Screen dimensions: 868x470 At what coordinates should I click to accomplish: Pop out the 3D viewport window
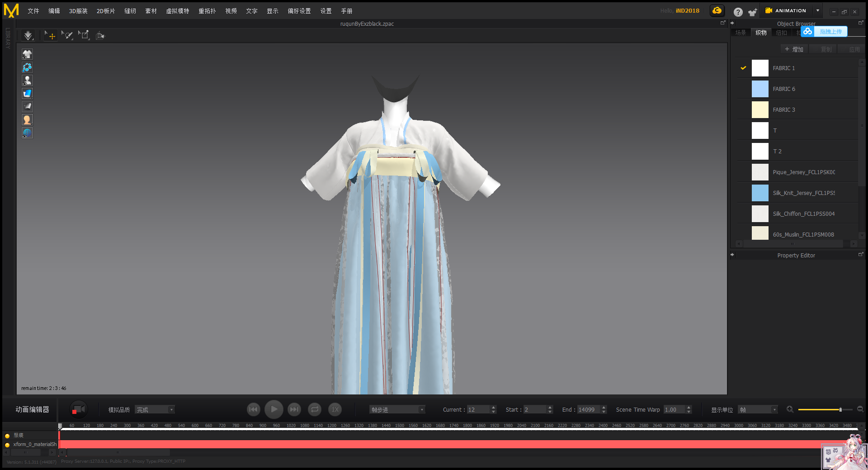pyautogui.click(x=723, y=23)
